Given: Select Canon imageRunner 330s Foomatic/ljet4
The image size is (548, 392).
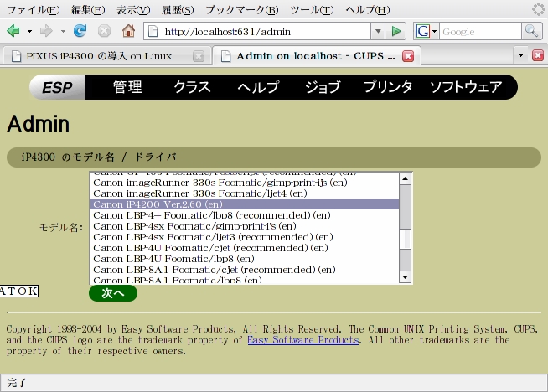Looking at the screenshot, I should (245, 193).
